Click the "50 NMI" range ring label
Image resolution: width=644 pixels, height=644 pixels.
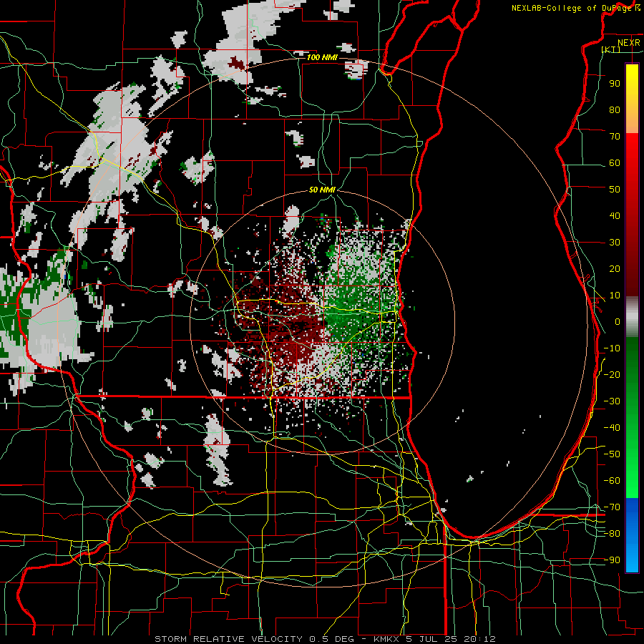[x=321, y=190]
